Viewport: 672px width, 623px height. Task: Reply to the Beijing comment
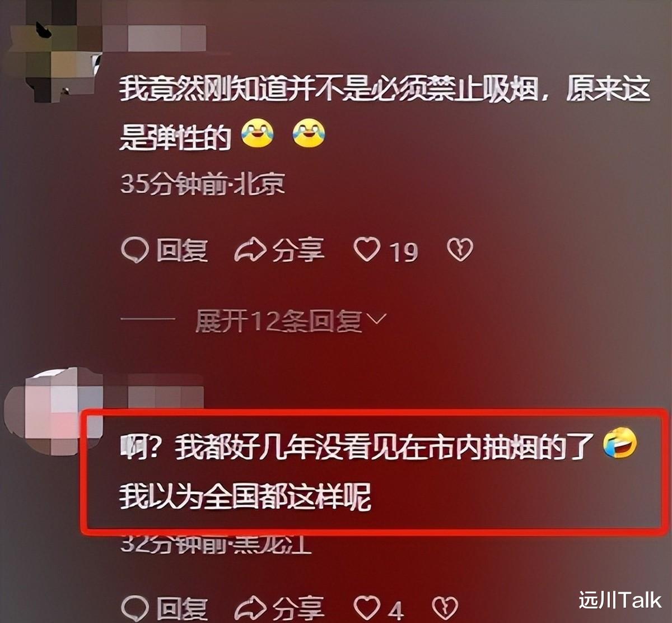(165, 251)
